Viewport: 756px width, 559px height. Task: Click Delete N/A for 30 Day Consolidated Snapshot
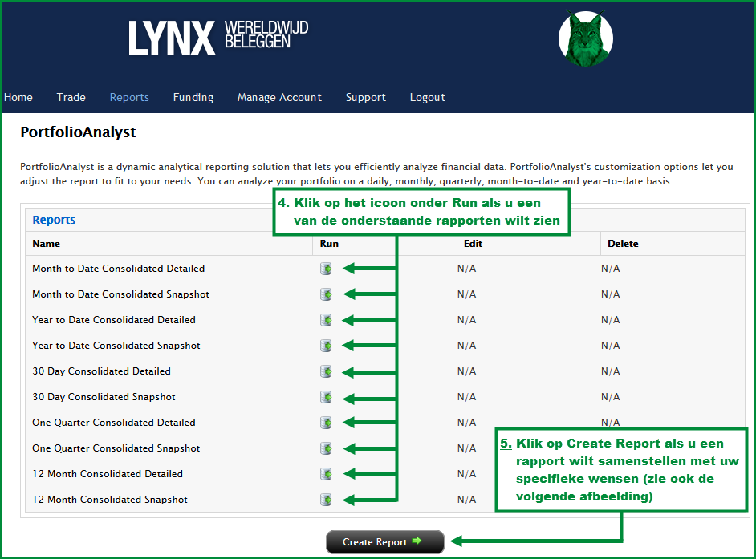point(611,397)
